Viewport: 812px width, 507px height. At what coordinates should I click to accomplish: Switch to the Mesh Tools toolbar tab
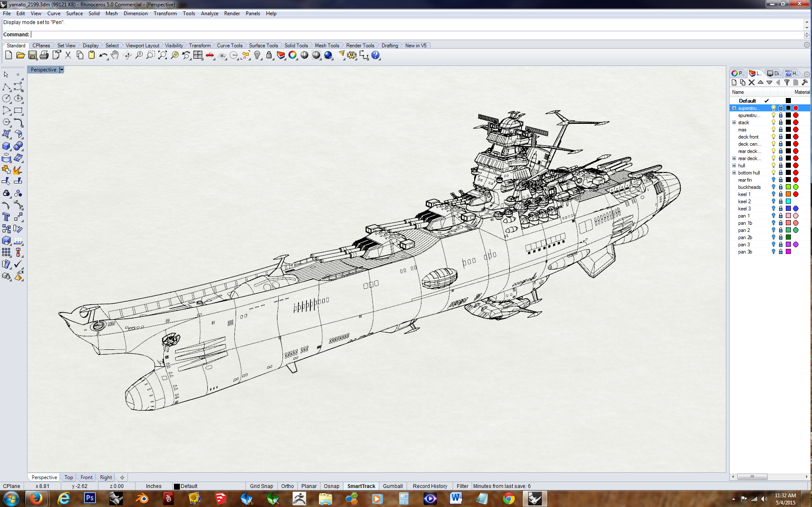click(327, 46)
